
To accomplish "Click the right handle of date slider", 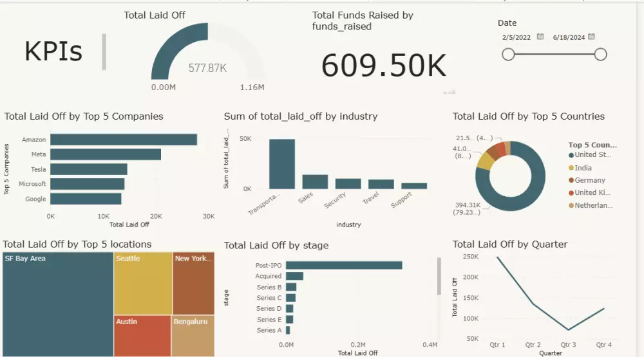I will [x=600, y=54].
